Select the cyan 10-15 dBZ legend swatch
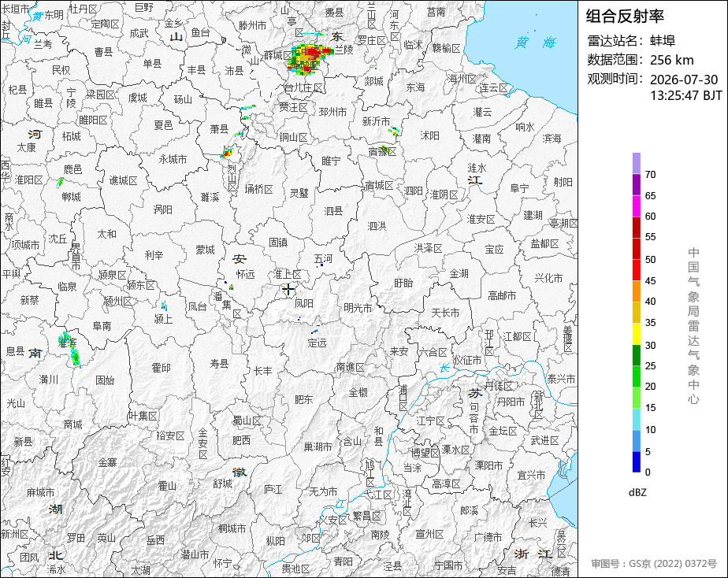This screenshot has height=578, width=728. 636,420
